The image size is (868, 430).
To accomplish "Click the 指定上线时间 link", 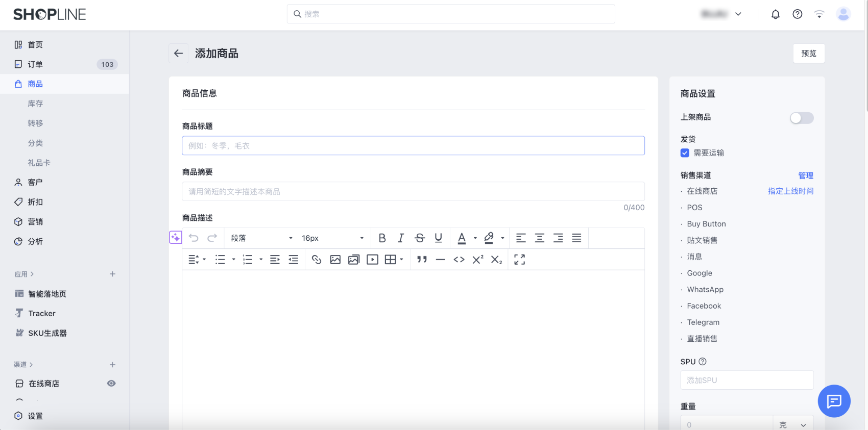I will [x=791, y=191].
